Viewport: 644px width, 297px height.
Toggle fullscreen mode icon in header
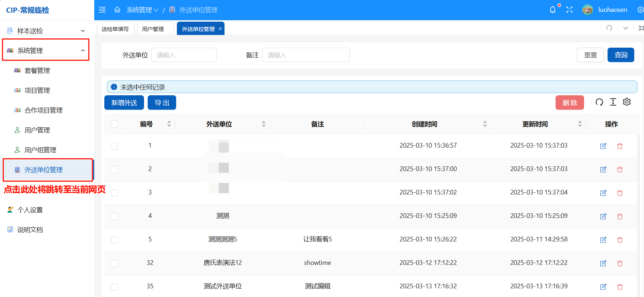point(569,10)
